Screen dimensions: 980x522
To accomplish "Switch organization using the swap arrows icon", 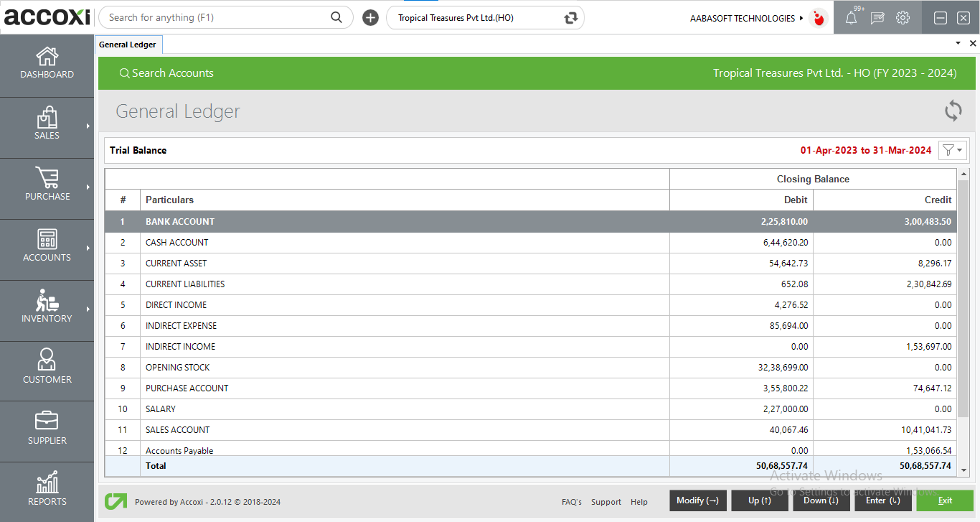I will pos(571,18).
